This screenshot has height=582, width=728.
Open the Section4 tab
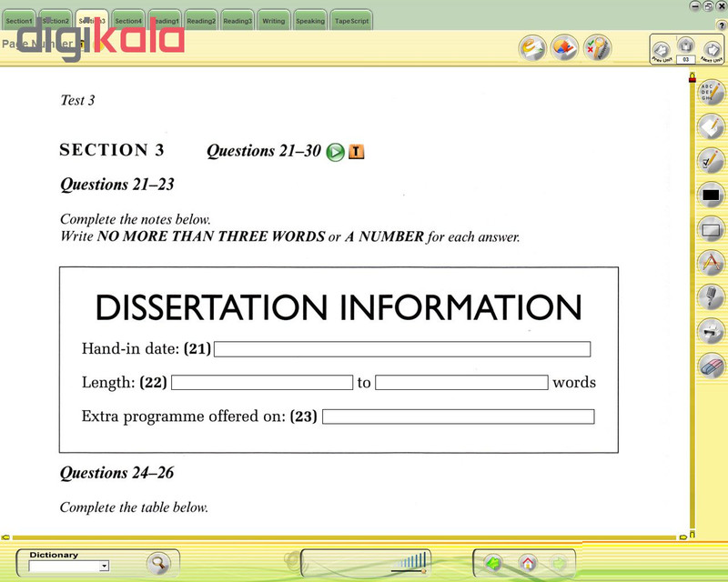(x=128, y=20)
